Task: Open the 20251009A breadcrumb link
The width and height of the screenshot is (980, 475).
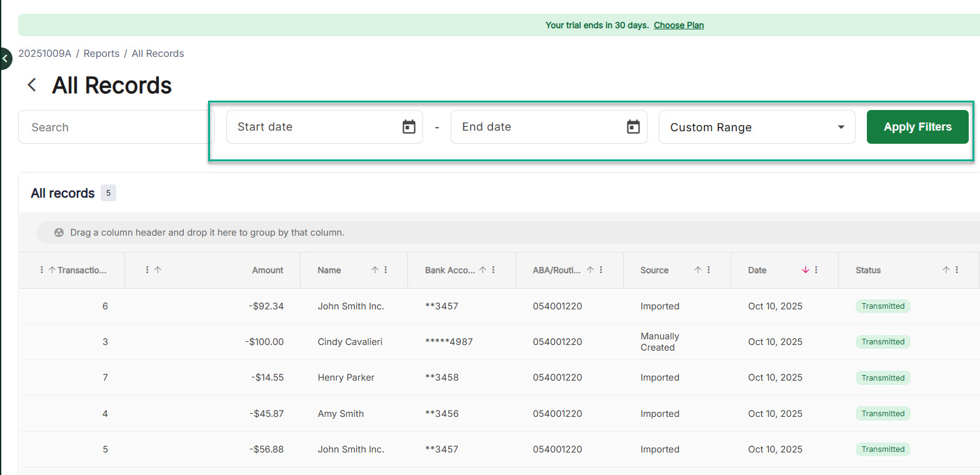Action: [x=44, y=54]
